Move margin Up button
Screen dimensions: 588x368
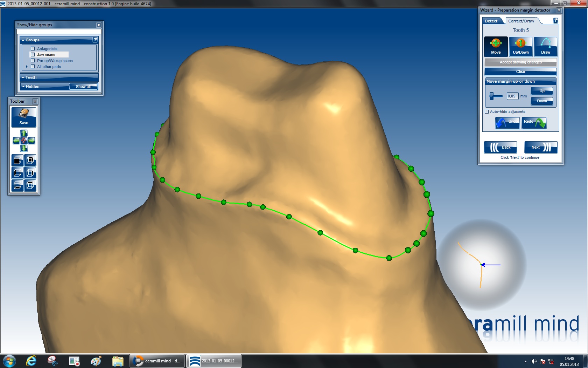click(542, 91)
